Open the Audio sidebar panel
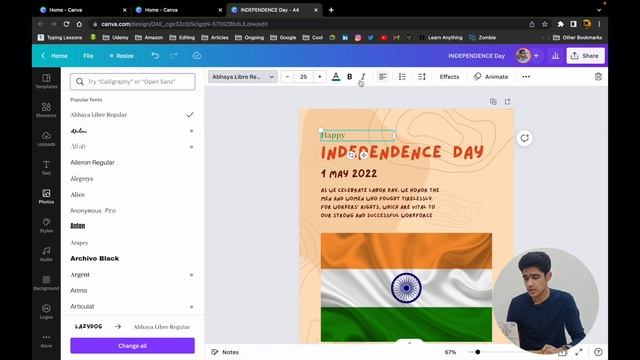Viewport: 640px width, 360px height. click(x=46, y=254)
